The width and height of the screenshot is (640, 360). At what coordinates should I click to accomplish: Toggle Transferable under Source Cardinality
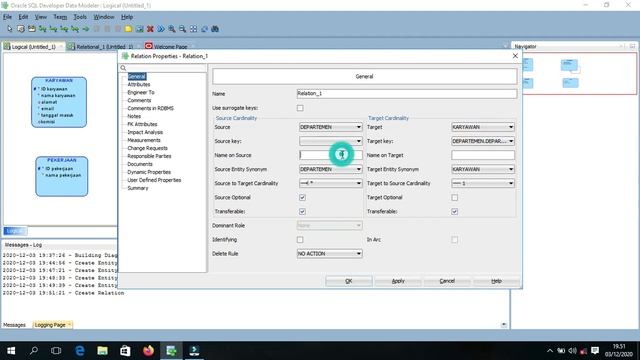tap(302, 211)
